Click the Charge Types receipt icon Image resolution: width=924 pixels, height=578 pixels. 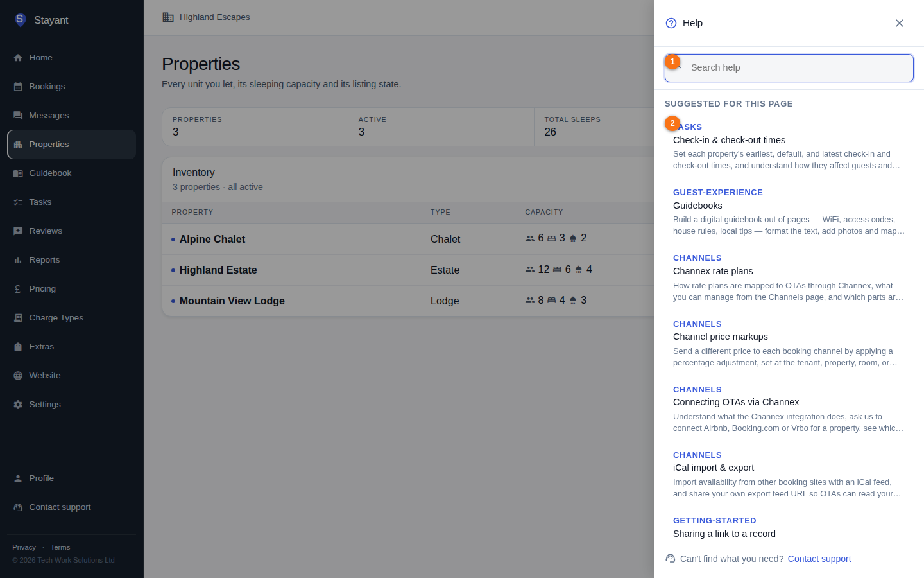tap(18, 318)
